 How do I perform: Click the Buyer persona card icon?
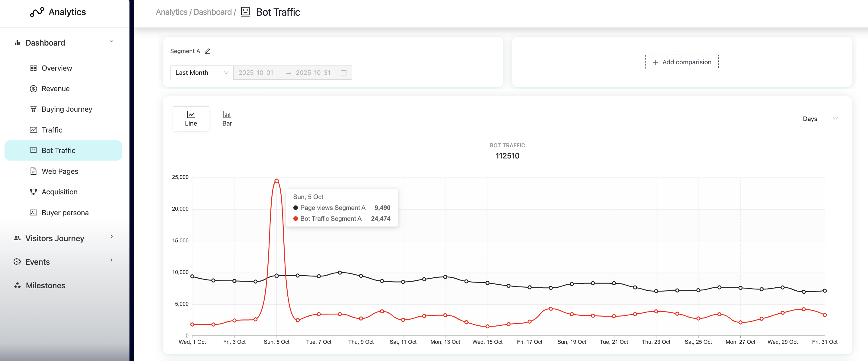[34, 212]
